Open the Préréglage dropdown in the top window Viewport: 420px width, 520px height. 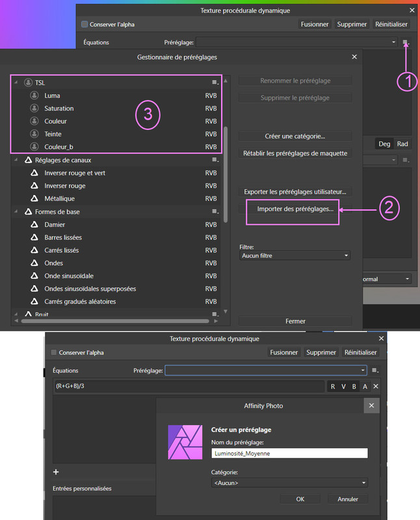coord(296,42)
